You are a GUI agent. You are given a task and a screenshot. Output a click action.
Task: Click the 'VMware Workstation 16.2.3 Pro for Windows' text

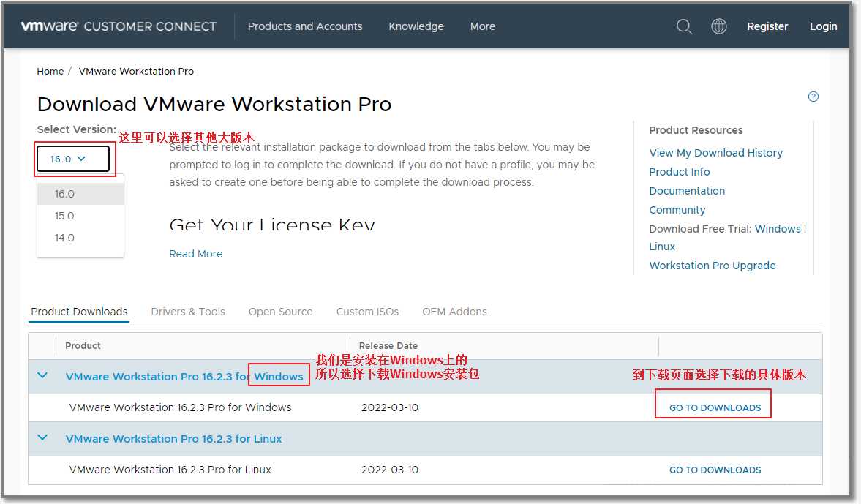[x=180, y=407]
